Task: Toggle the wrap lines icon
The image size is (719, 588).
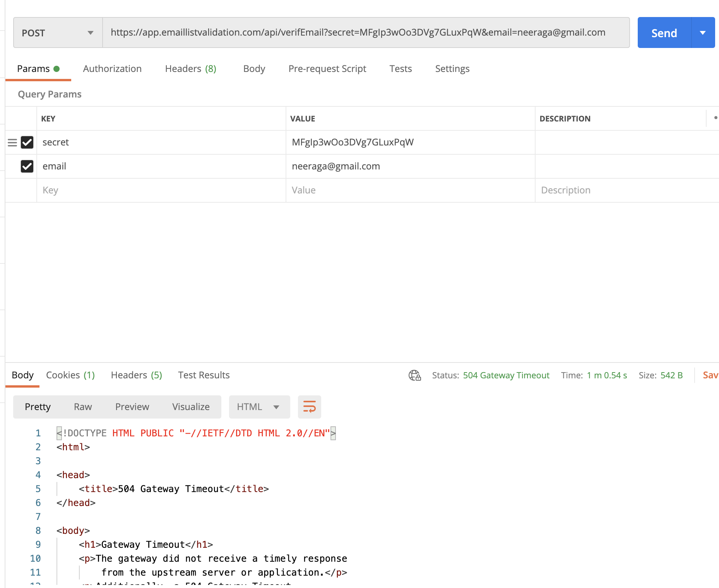Action: coord(310,407)
